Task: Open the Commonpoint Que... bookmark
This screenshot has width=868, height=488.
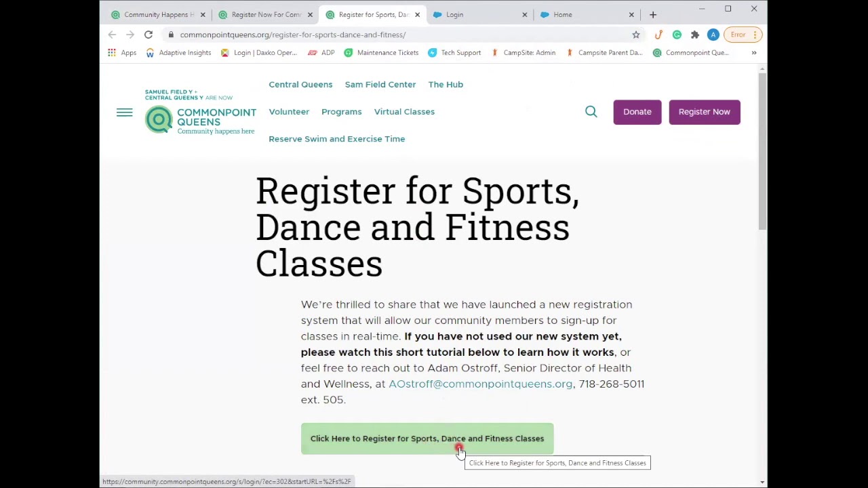Action: point(690,53)
